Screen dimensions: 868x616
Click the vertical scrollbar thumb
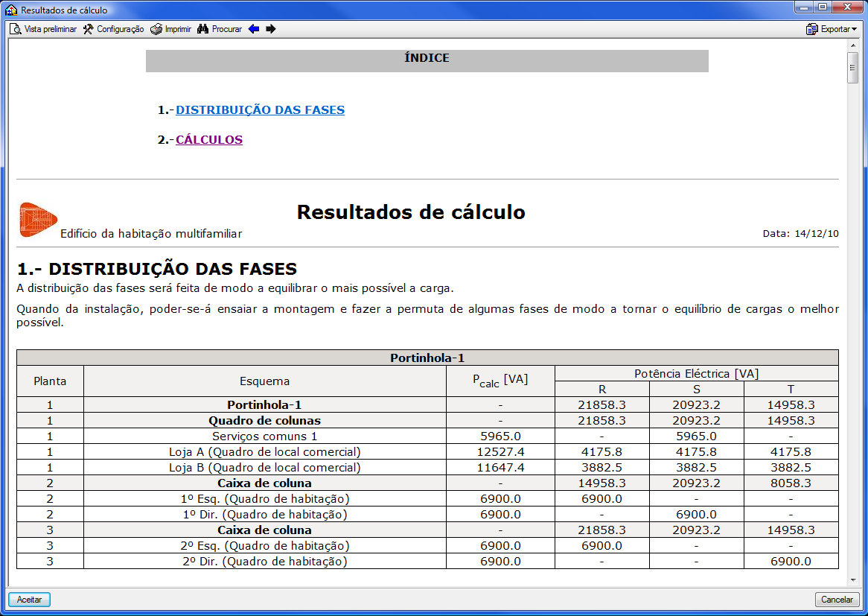pyautogui.click(x=852, y=67)
